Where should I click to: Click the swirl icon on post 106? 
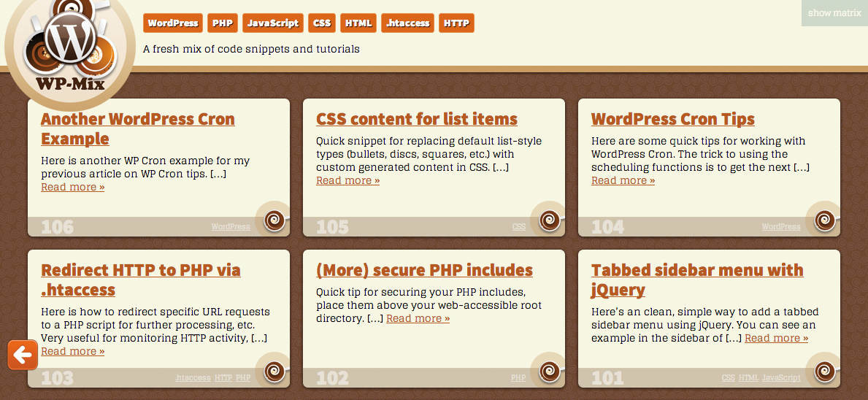[x=274, y=220]
